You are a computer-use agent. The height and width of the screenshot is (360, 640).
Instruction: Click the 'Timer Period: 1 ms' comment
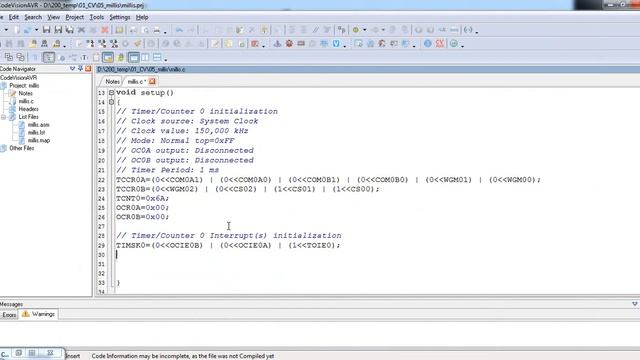(168, 170)
